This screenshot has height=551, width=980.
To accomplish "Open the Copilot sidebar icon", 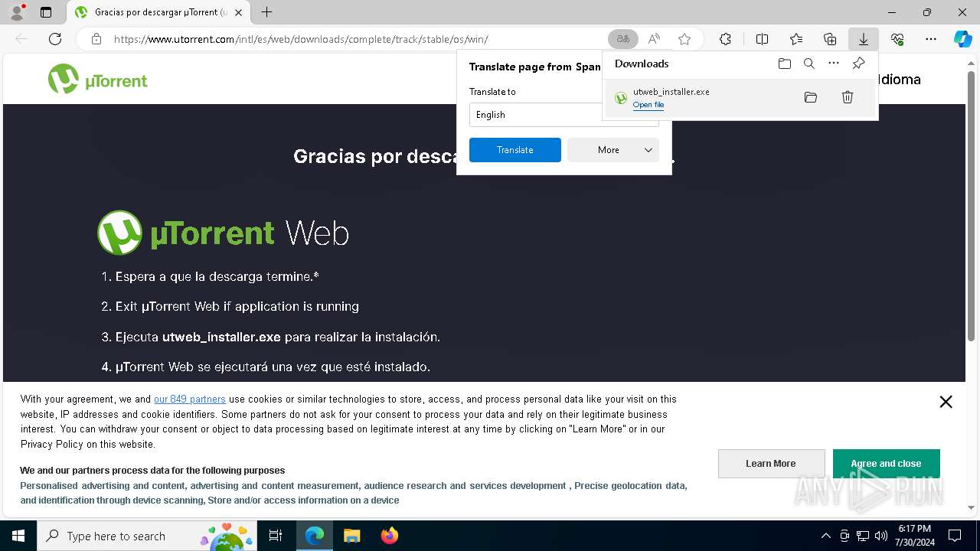I will coord(963,39).
